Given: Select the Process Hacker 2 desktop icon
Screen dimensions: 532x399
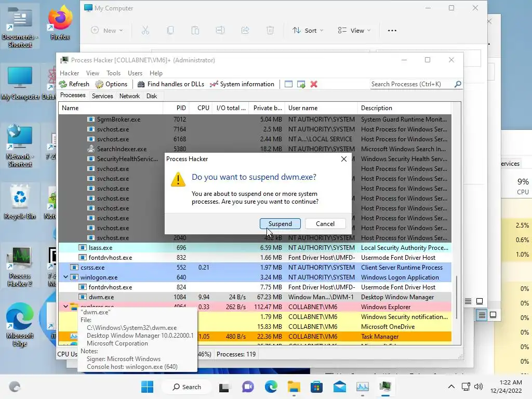Looking at the screenshot, I should point(20,267).
